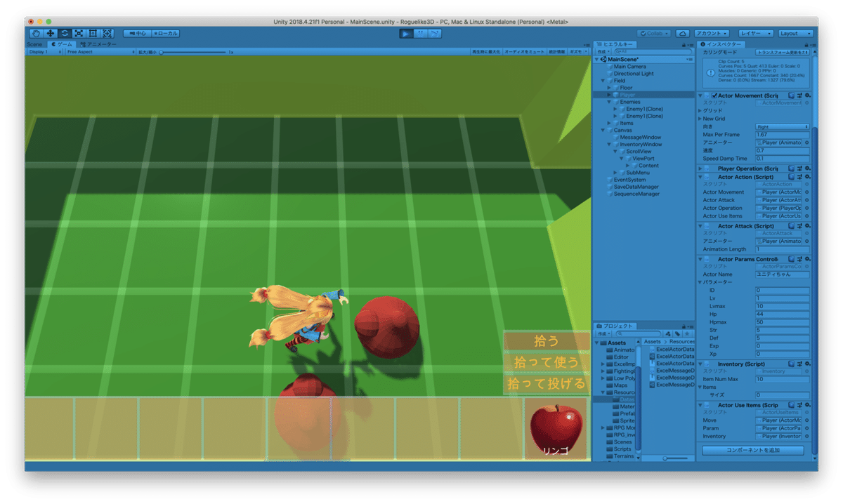Viewport: 843px width, 504px height.
Task: Select the Rect transform tool
Action: pos(93,33)
